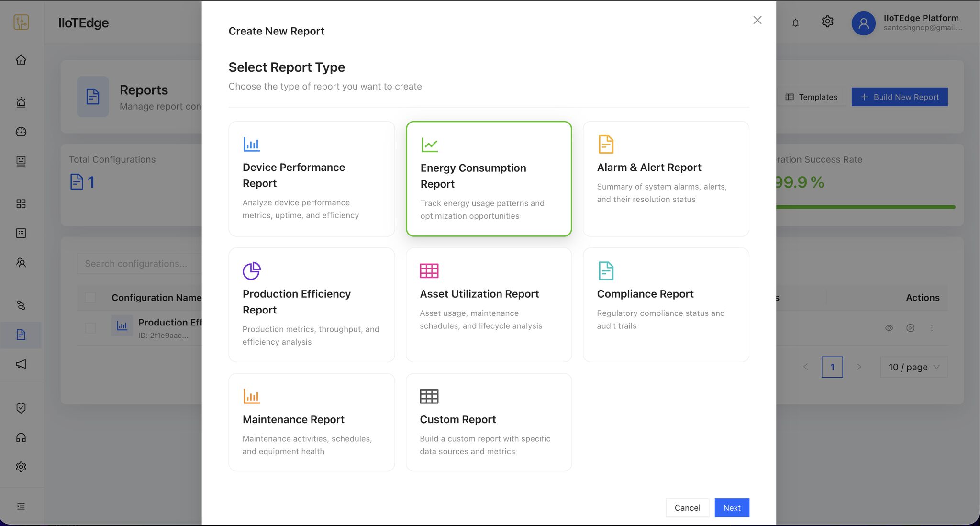Viewport: 980px width, 526px height.
Task: Choose Alarm & Alert Report title
Action: (649, 168)
